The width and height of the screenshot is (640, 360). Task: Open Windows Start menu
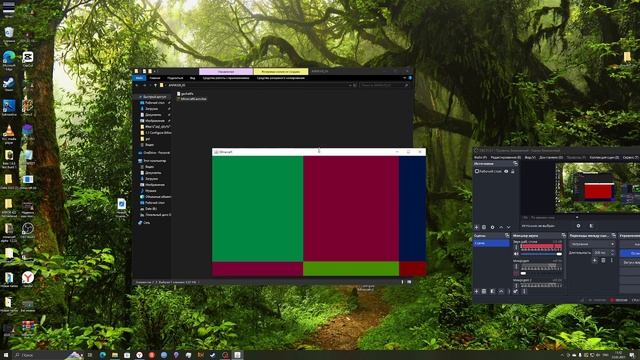6,355
